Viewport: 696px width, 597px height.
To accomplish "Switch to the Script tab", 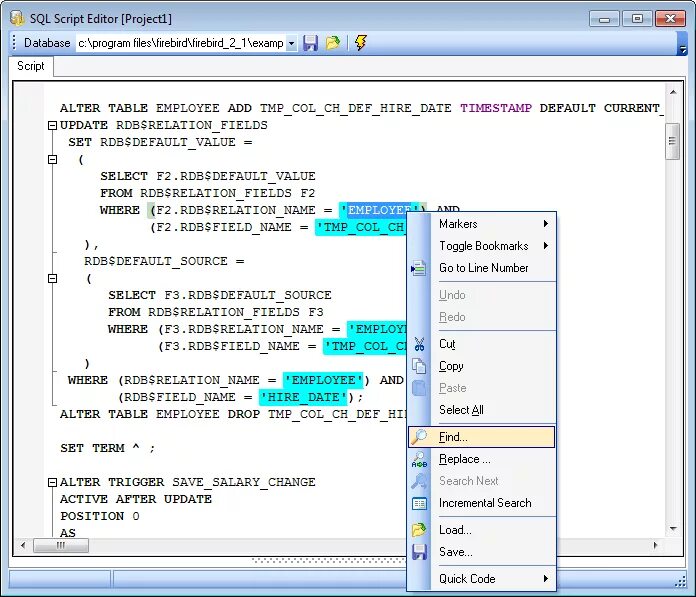I will click(x=31, y=66).
